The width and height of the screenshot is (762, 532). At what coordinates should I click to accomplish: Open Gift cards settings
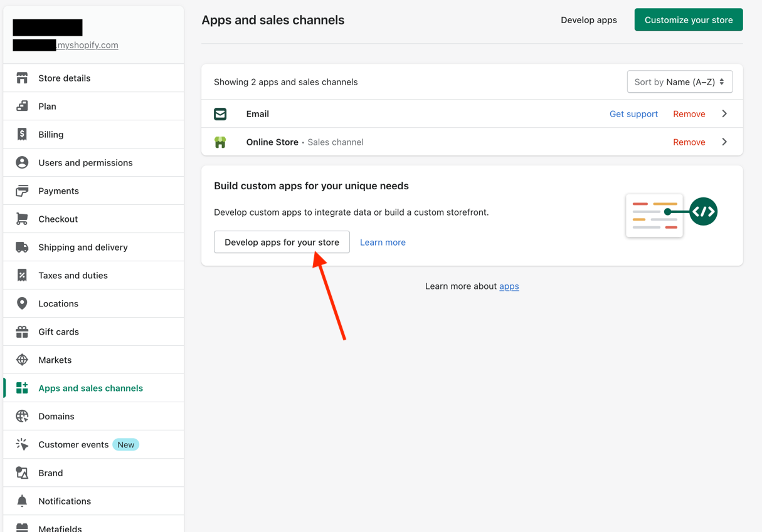94,332
